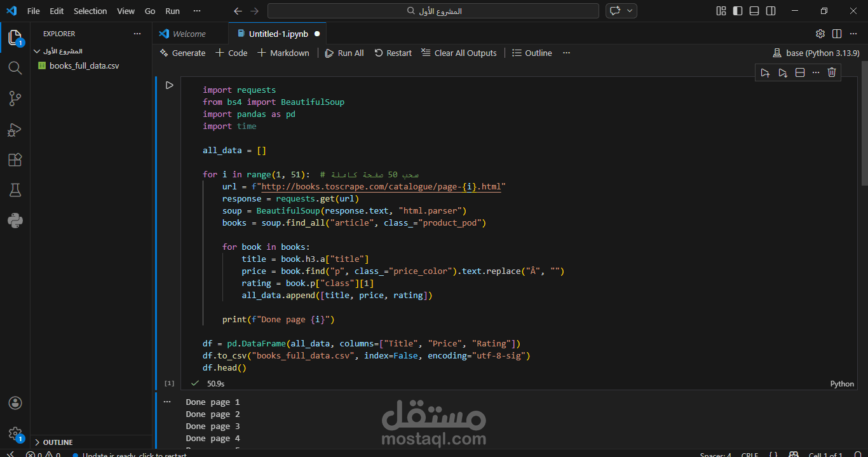Expand the cell more actions ellipsis menu
This screenshot has width=868, height=457.
[x=816, y=72]
